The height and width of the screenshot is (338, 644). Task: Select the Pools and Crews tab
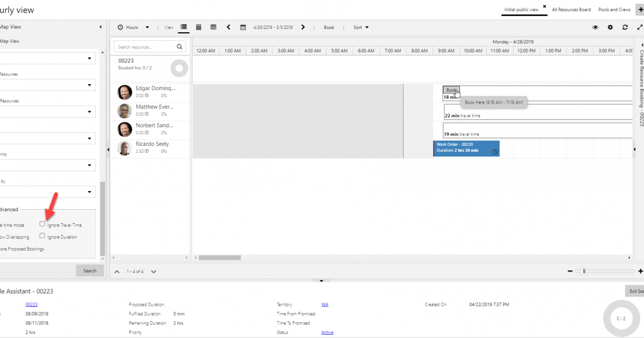(x=614, y=9)
